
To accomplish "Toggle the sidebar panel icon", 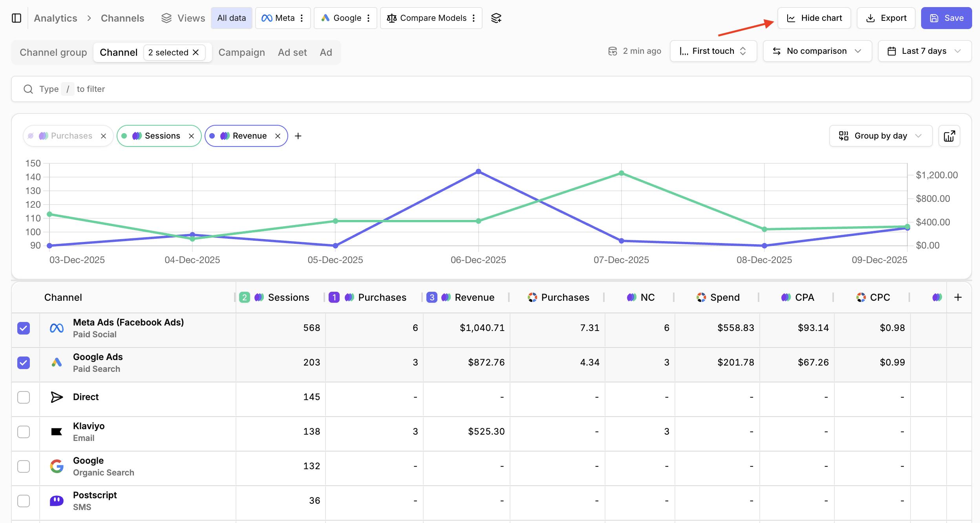I will (x=16, y=18).
